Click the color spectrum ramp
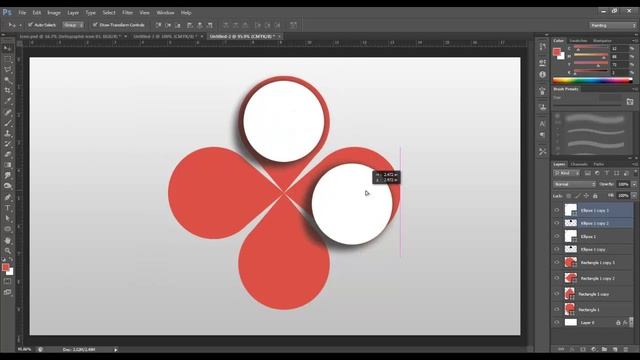This screenshot has height=360, width=640. (x=592, y=80)
